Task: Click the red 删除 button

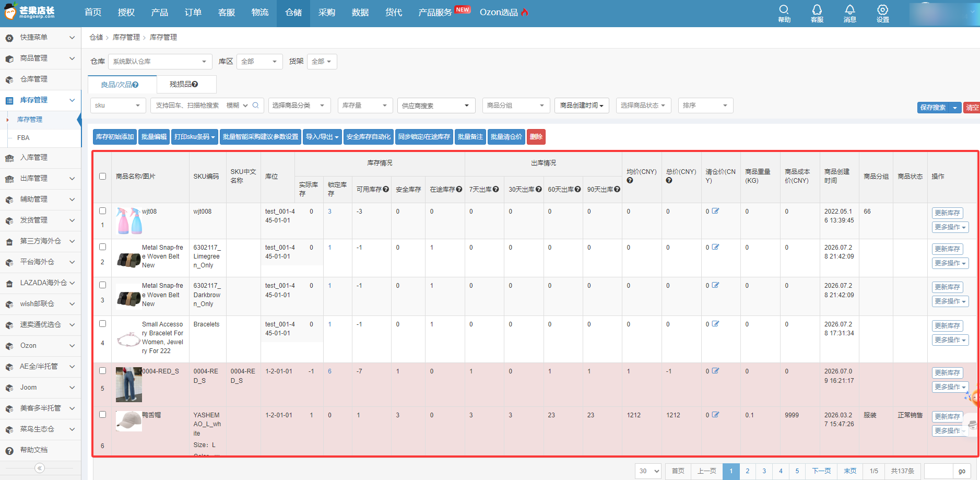Action: coord(536,137)
